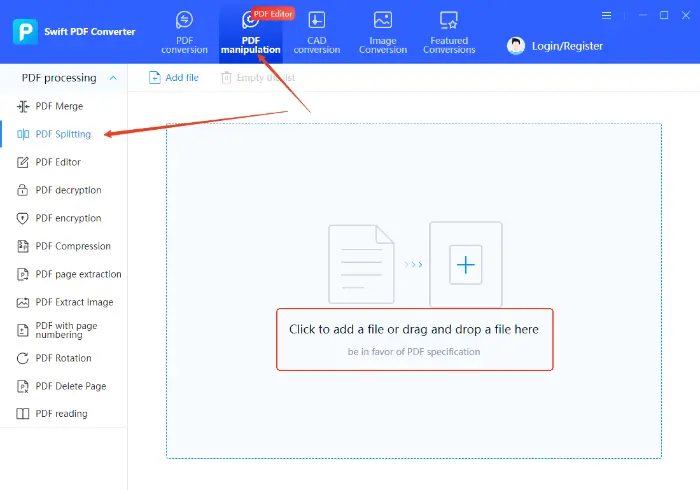Screen dimensions: 700x490
Task: Switch to CAD conversion tab
Action: point(316,32)
